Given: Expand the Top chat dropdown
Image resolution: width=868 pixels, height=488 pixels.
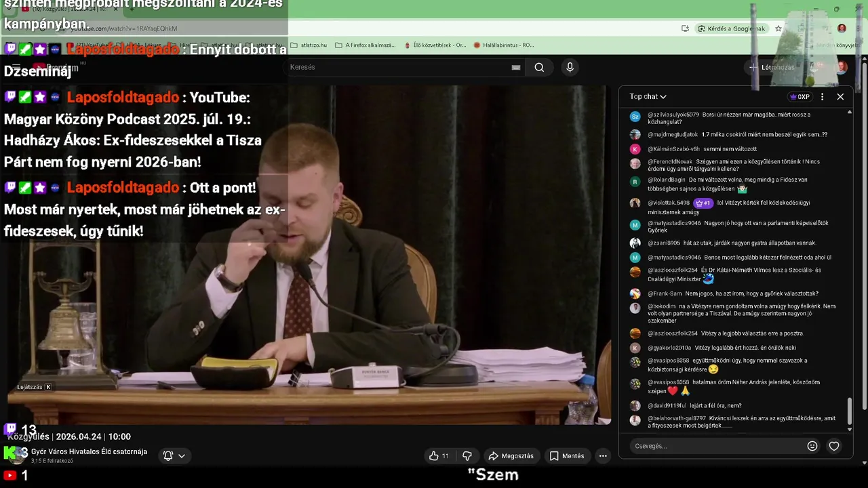Looking at the screenshot, I should pyautogui.click(x=648, y=97).
